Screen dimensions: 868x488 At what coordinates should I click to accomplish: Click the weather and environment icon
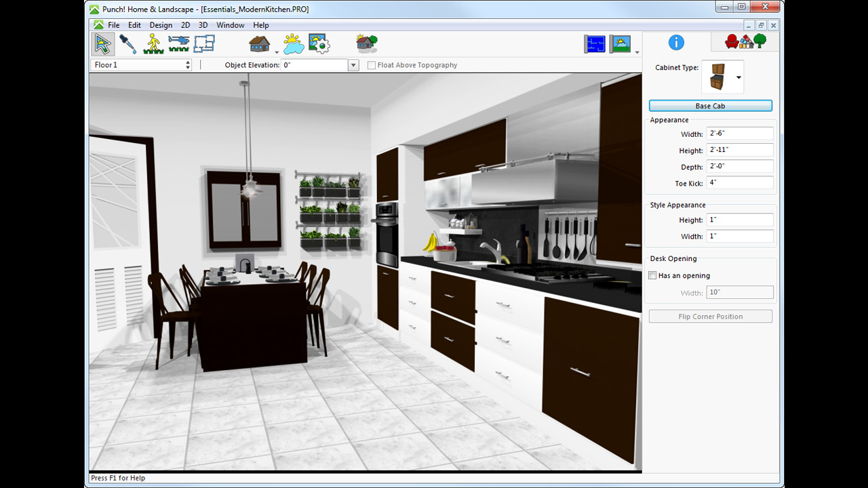pos(293,43)
